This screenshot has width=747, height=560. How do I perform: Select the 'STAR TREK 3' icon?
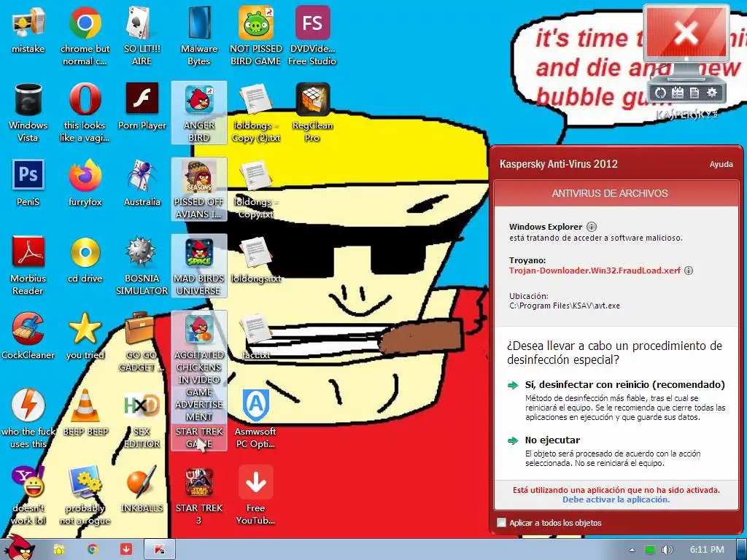(x=198, y=496)
